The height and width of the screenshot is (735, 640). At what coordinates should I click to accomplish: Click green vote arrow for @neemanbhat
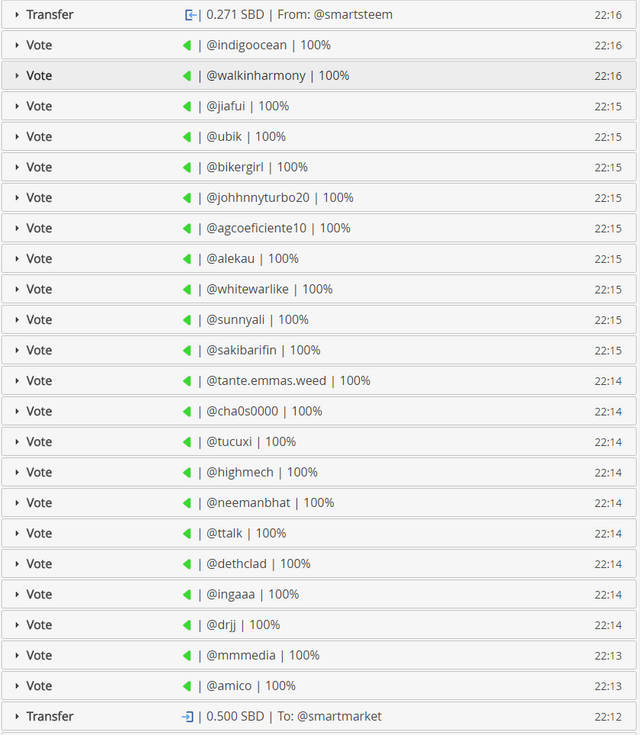(187, 502)
